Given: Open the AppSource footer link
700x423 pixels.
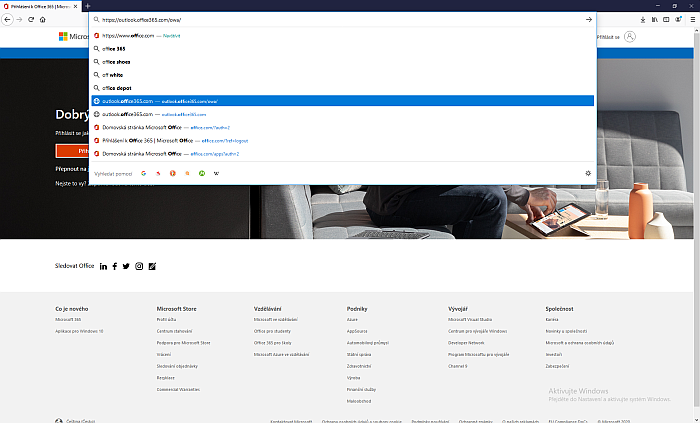Looking at the screenshot, I should tap(357, 331).
